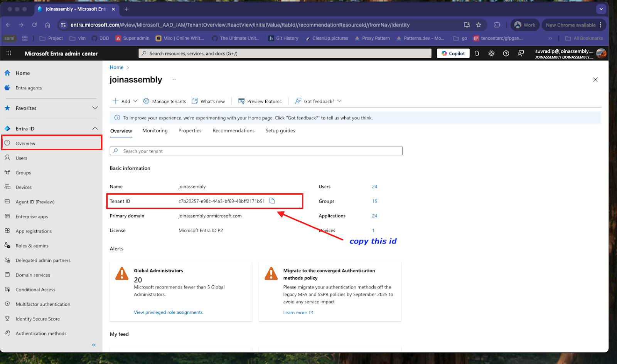Switch to the Recommendations tab
This screenshot has width=617, height=364.
pyautogui.click(x=234, y=131)
